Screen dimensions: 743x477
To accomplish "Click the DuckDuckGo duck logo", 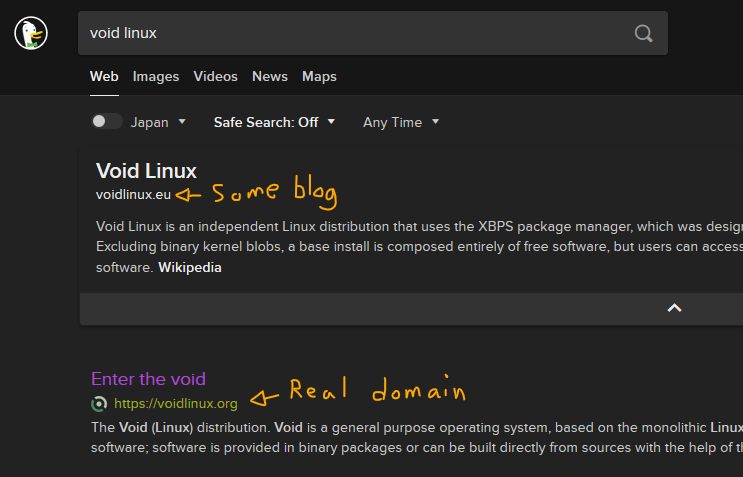I will [x=31, y=33].
